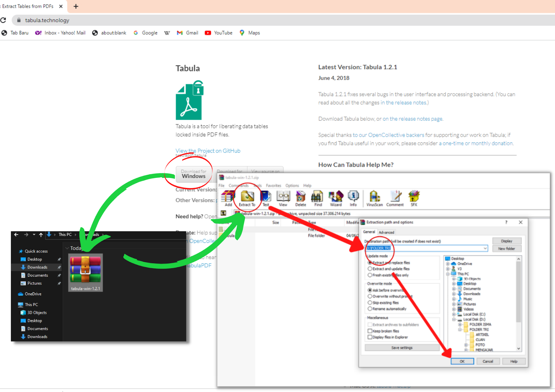Select 'Rename automatically' option
This screenshot has width=555, height=392.
tap(370, 309)
